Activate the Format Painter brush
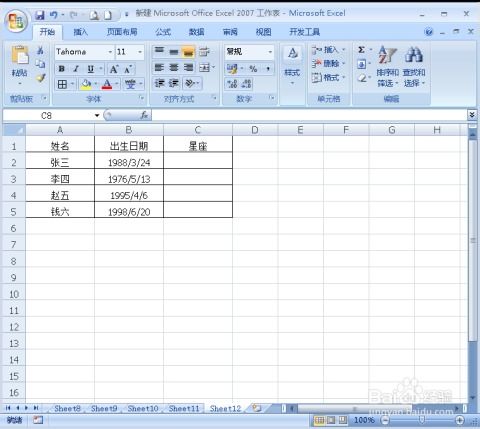Screen dimensions: 480x429 coord(40,78)
